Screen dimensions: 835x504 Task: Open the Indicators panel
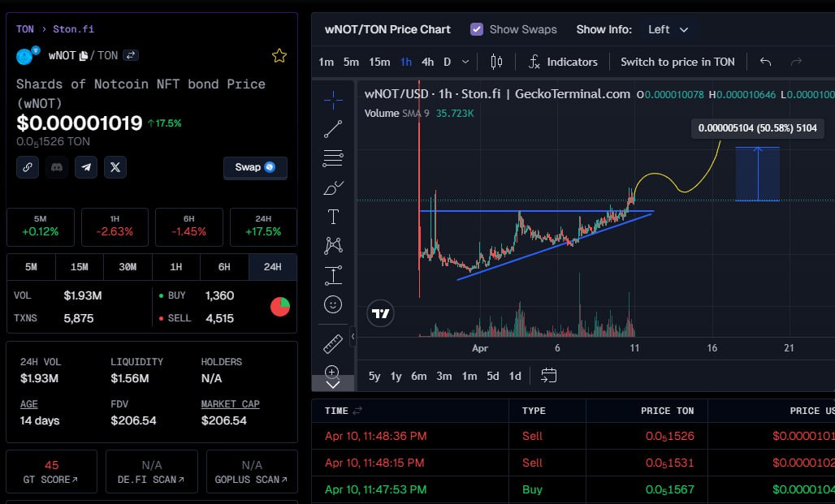click(x=563, y=62)
